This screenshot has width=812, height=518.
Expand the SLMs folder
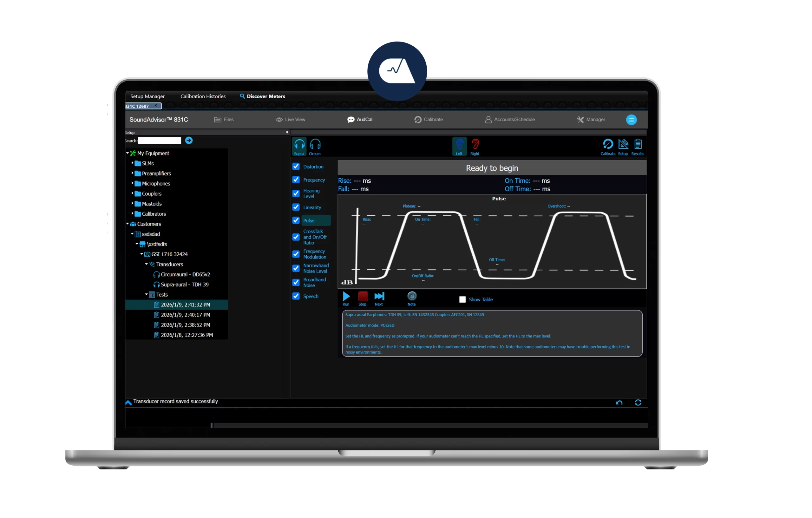[x=132, y=163]
